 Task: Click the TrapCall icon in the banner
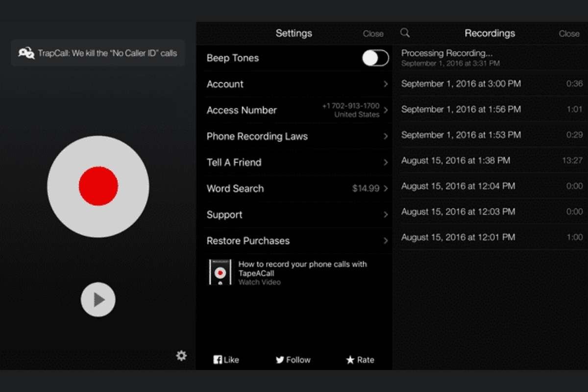[25, 53]
